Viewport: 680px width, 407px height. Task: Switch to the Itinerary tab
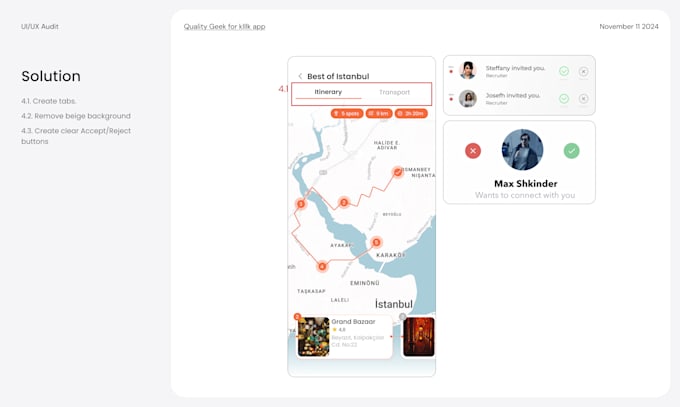[x=328, y=92]
